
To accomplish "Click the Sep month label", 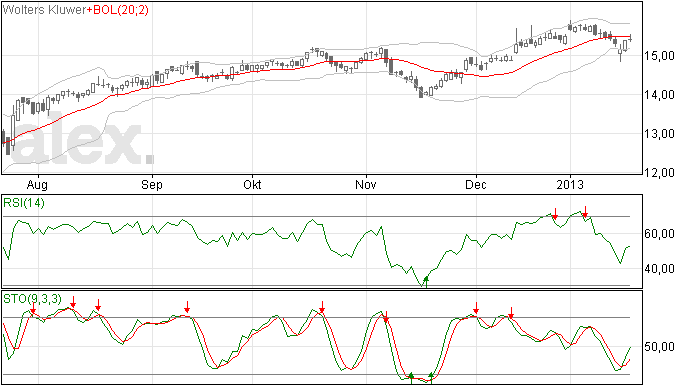I will [x=152, y=184].
